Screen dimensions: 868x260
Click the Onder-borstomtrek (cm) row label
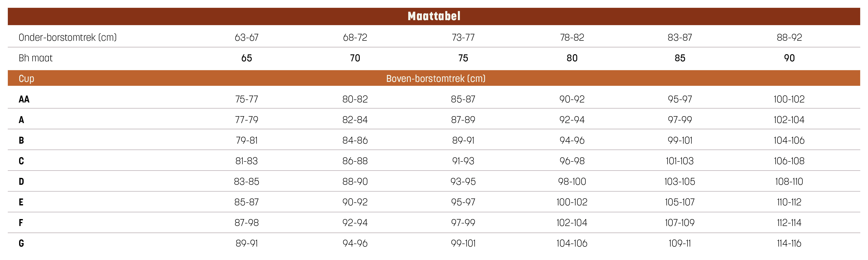point(67,37)
